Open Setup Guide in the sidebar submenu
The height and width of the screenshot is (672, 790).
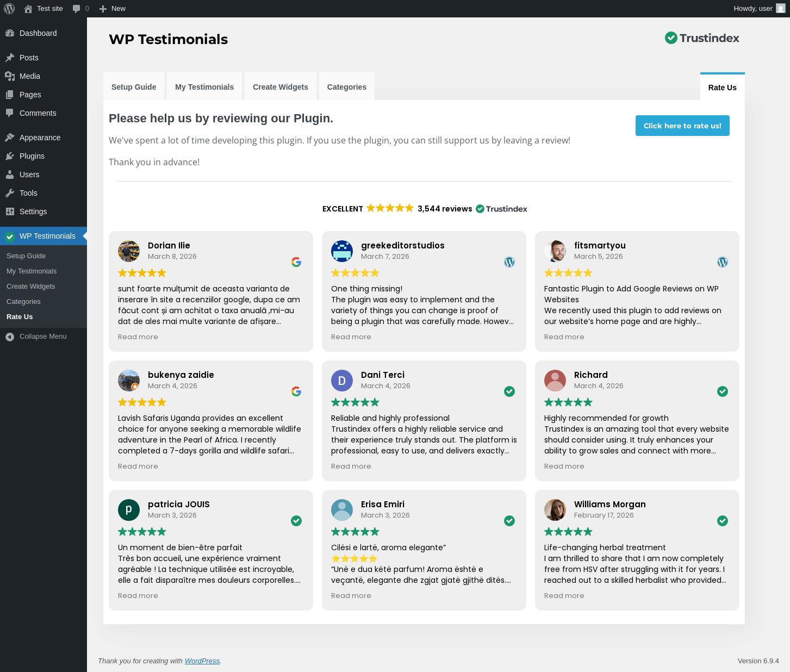[26, 256]
